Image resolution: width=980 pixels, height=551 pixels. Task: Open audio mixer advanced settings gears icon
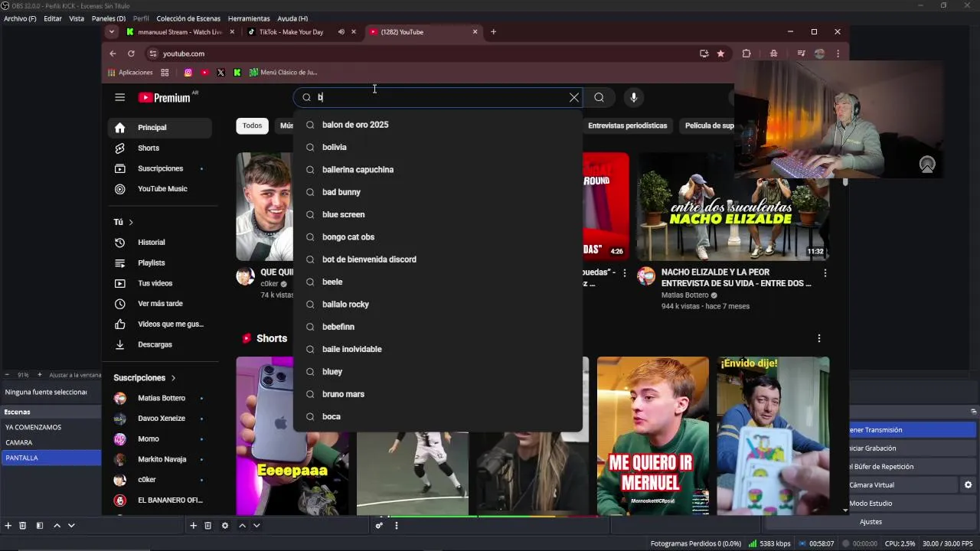(379, 526)
